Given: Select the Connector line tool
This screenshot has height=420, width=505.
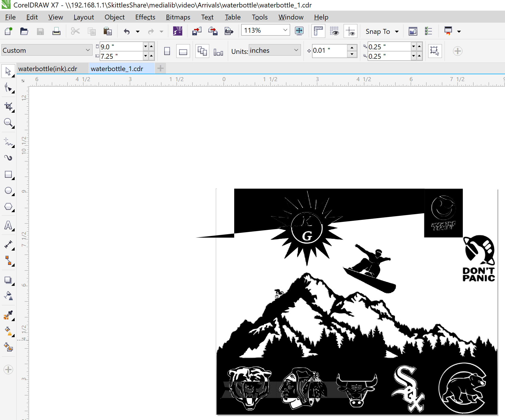Looking at the screenshot, I should point(8,261).
